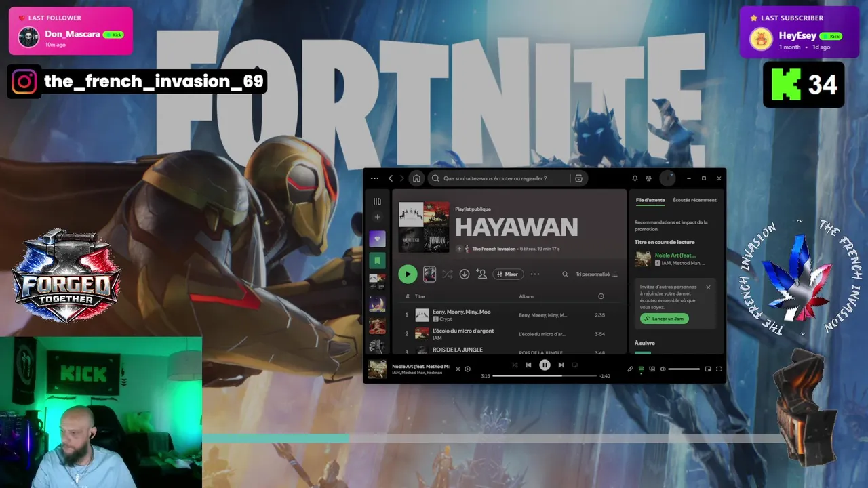Sort tracks by the Album column header
868x488 pixels.
pos(526,296)
